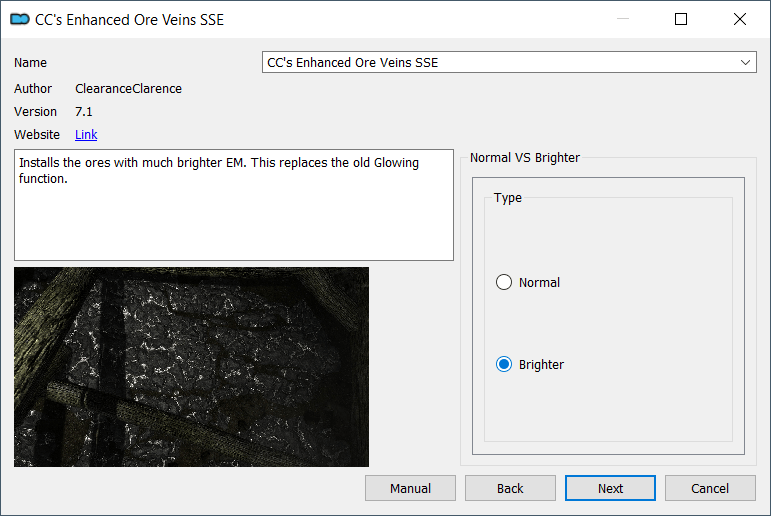771x516 pixels.
Task: Click the Mod Organizer icon in title bar
Action: tap(20, 19)
